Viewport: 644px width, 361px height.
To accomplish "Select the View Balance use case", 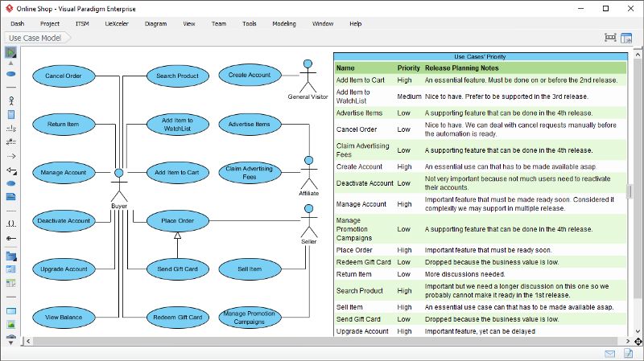I will point(64,317).
